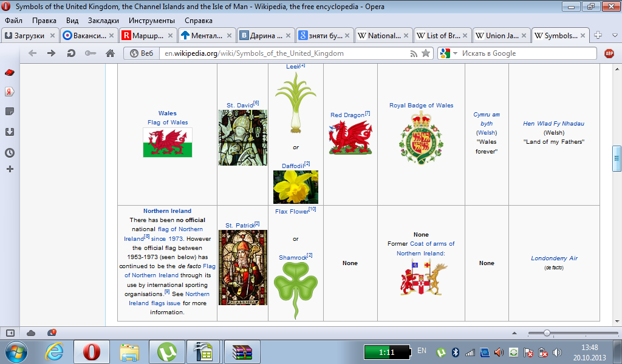Image resolution: width=622 pixels, height=364 pixels.
Task: Click the browser Back arrow
Action: click(33, 53)
